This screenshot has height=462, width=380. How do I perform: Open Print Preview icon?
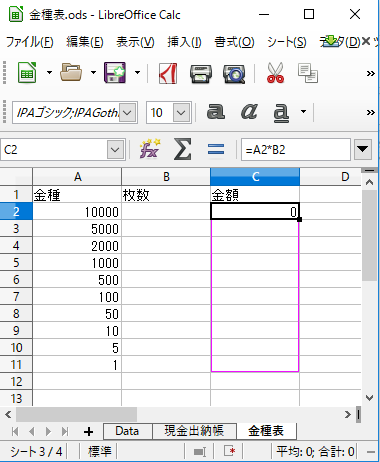234,74
